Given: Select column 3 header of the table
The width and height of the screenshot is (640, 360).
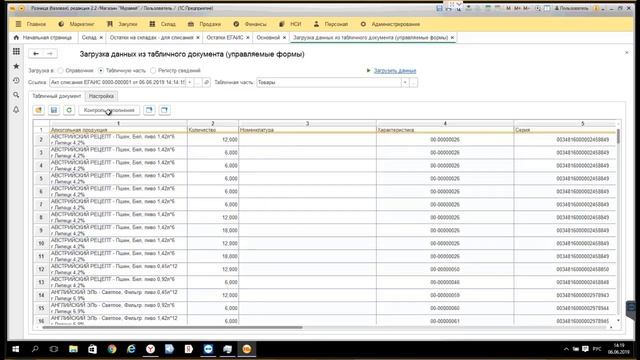Looking at the screenshot, I should [307, 123].
